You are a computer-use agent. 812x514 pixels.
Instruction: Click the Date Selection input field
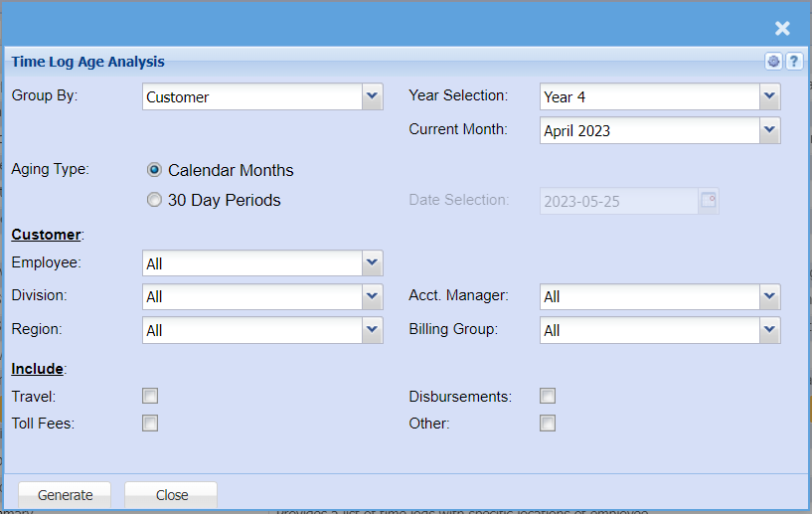(x=618, y=201)
